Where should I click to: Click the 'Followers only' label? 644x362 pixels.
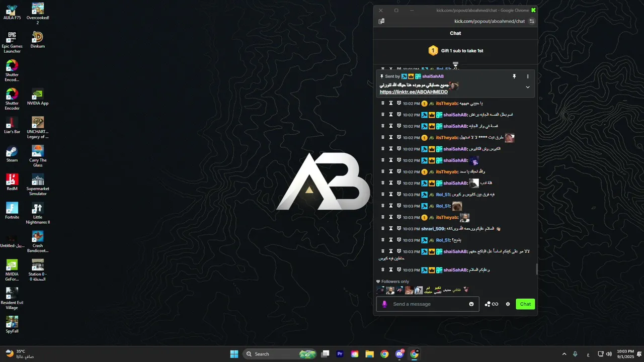click(395, 282)
